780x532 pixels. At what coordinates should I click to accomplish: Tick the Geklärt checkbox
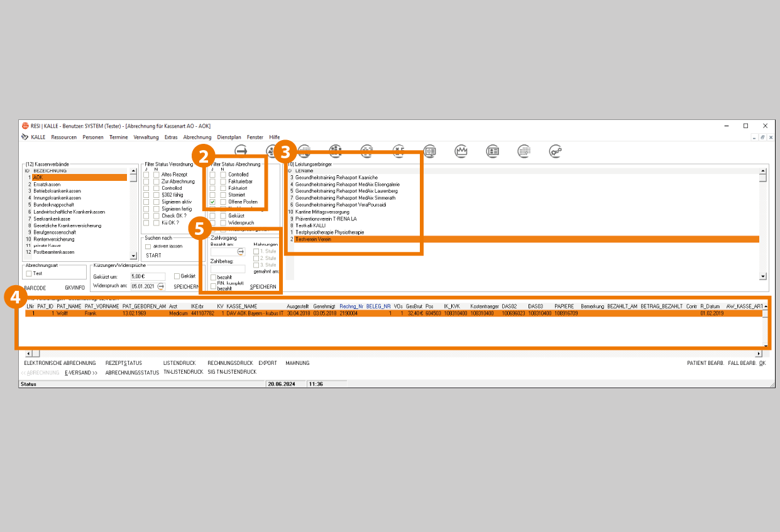coord(177,276)
